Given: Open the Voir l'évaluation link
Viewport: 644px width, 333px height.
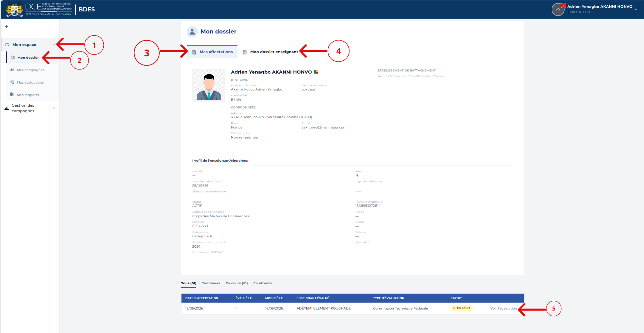Looking at the screenshot, I should 504,308.
